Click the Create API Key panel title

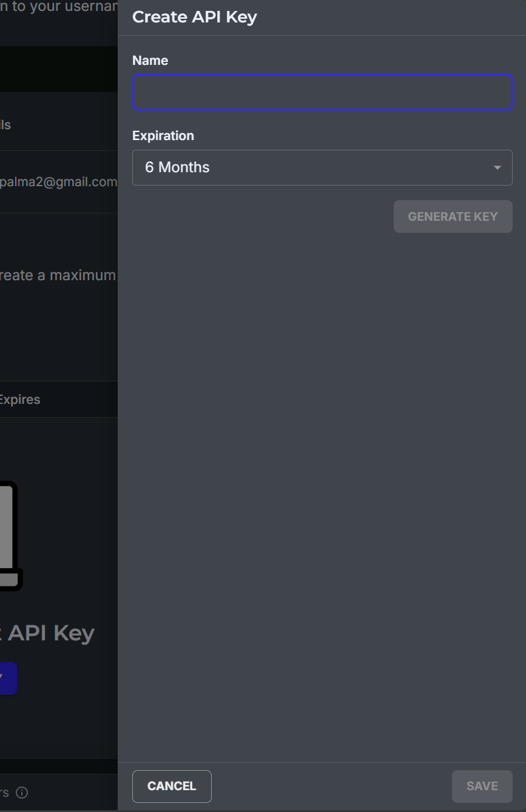195,17
